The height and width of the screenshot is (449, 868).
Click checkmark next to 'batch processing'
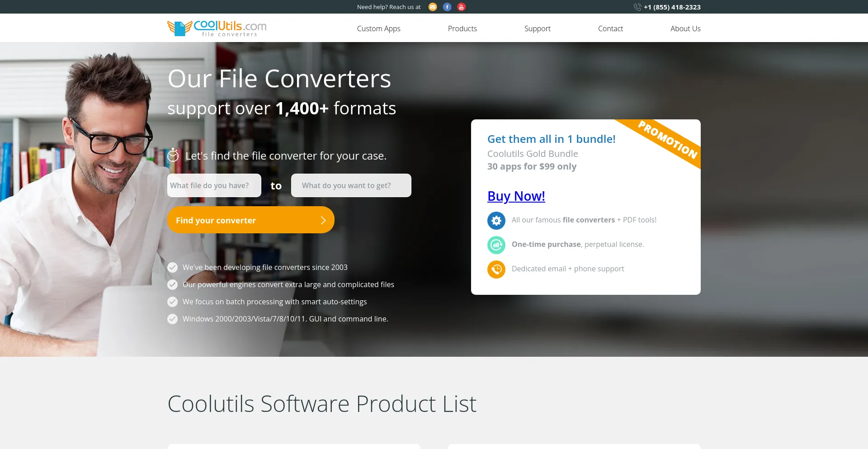tap(172, 302)
